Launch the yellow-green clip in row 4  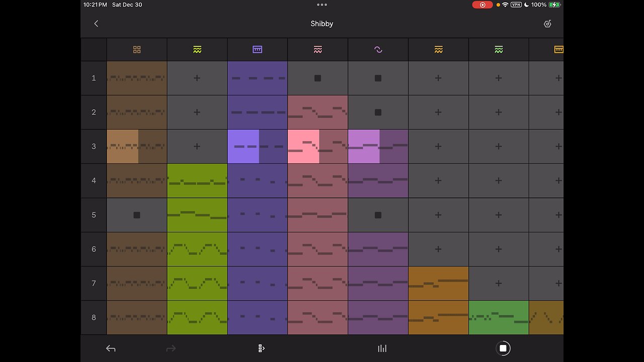click(197, 180)
